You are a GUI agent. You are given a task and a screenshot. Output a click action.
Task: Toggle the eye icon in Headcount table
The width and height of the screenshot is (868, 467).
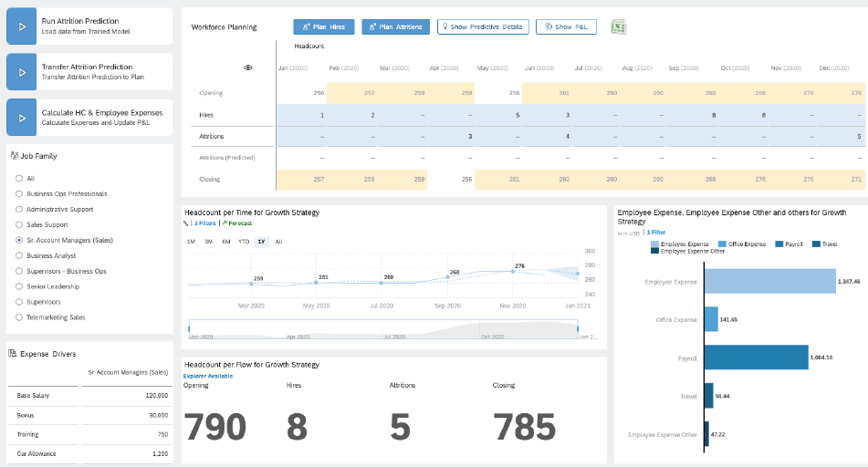tap(248, 68)
